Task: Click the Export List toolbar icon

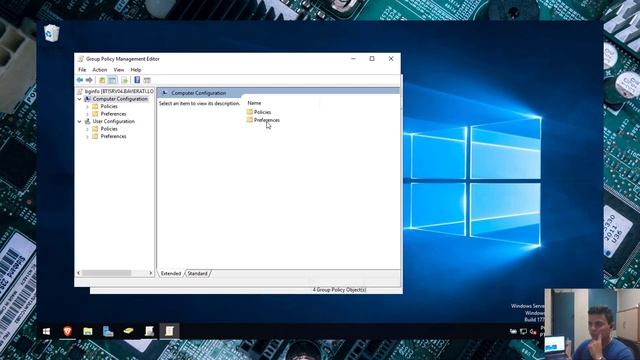Action: click(124, 80)
